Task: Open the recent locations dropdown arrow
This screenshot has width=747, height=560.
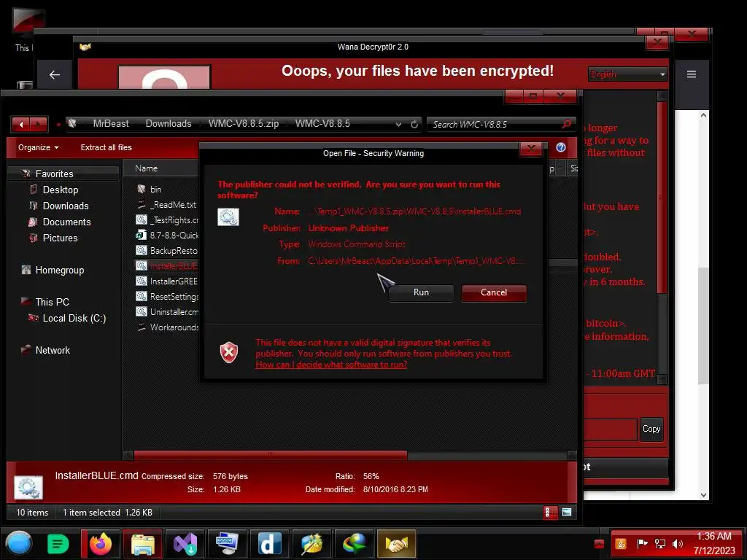Action: point(58,125)
